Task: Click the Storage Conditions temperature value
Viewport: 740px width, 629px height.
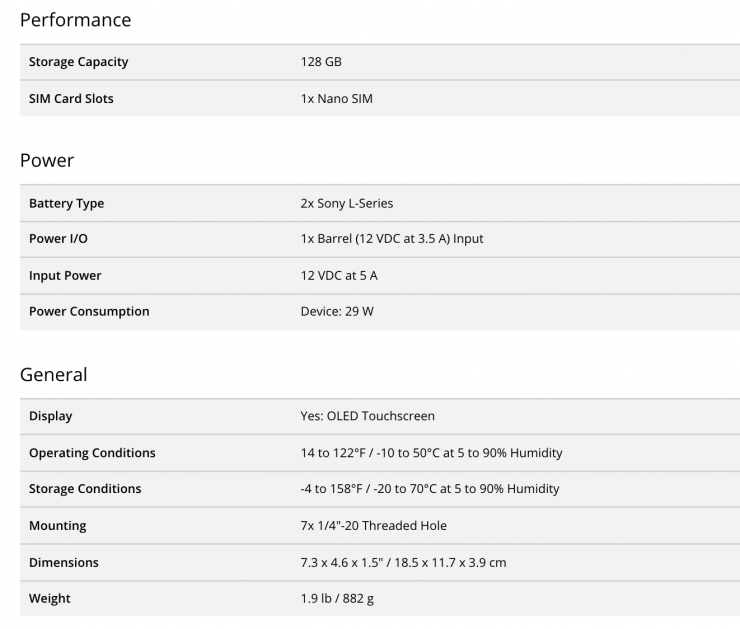Action: [429, 489]
